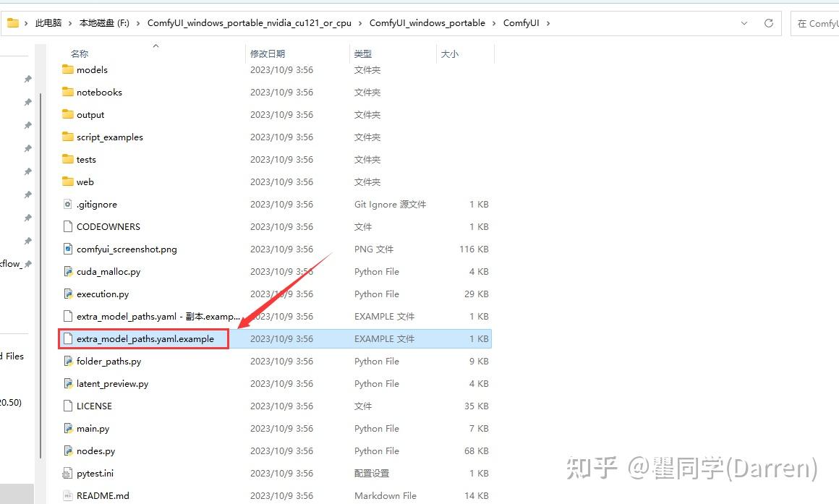Click the pytest.ini settings file icon

[67, 474]
